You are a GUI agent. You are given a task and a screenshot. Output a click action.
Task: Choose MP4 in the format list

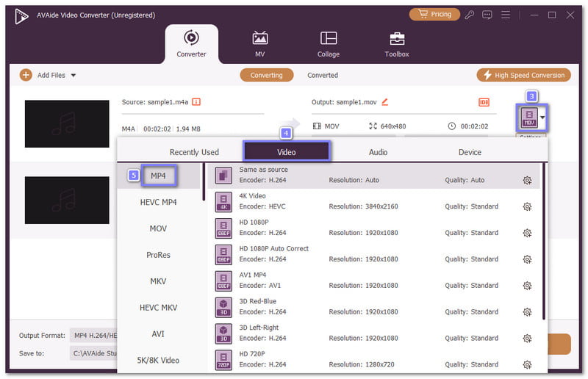tap(158, 176)
